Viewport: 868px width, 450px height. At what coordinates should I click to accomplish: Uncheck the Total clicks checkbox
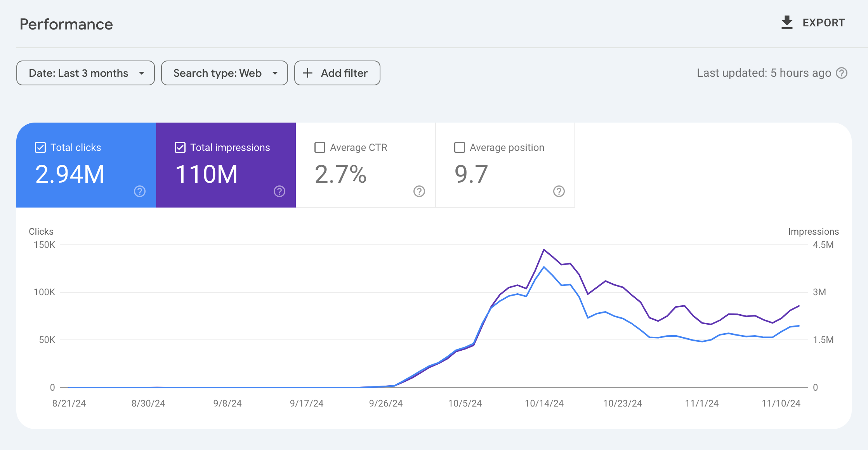[x=40, y=147]
